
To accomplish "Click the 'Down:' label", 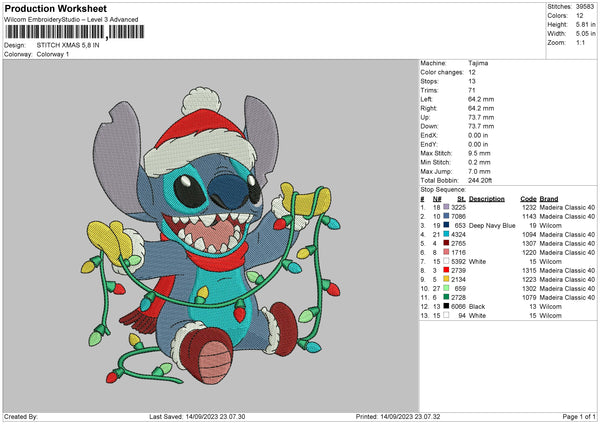I will tap(429, 126).
